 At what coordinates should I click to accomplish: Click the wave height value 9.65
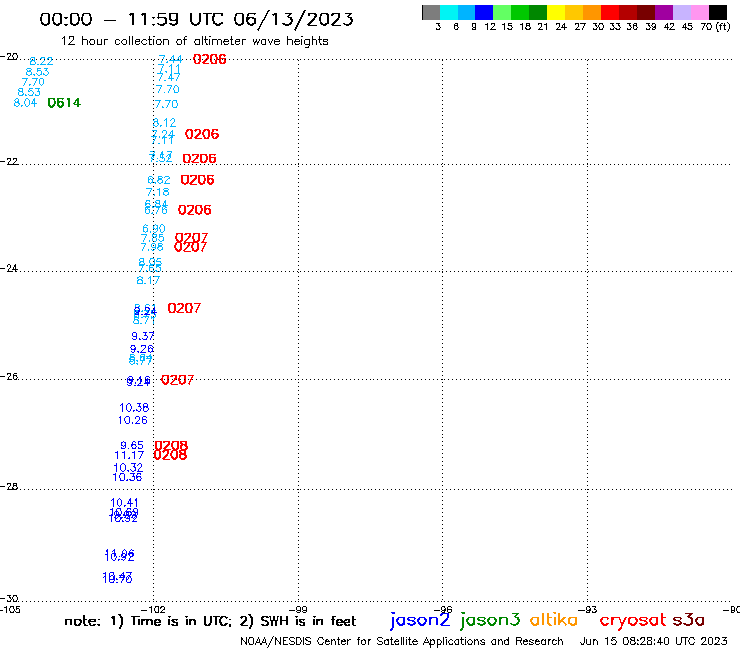[x=132, y=445]
